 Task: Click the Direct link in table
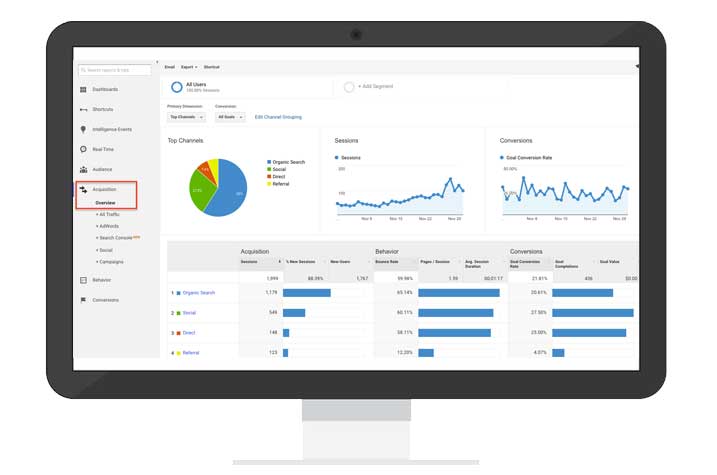pyautogui.click(x=189, y=333)
